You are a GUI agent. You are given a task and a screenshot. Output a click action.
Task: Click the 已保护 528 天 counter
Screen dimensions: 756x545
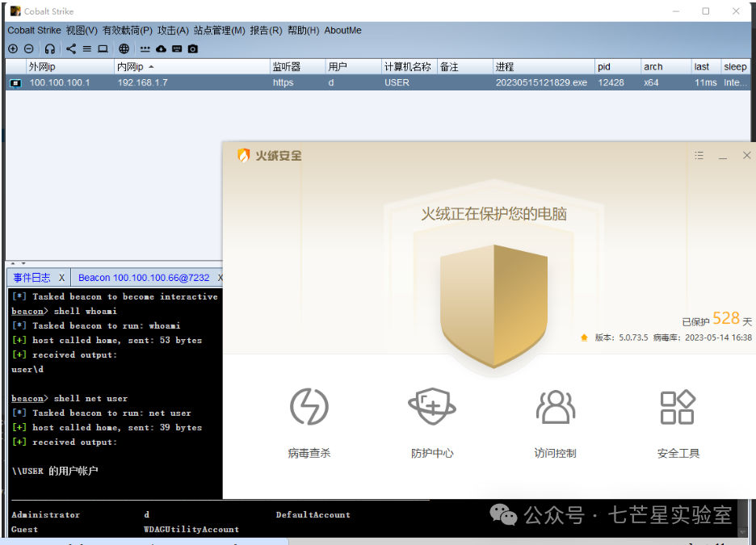coord(717,319)
